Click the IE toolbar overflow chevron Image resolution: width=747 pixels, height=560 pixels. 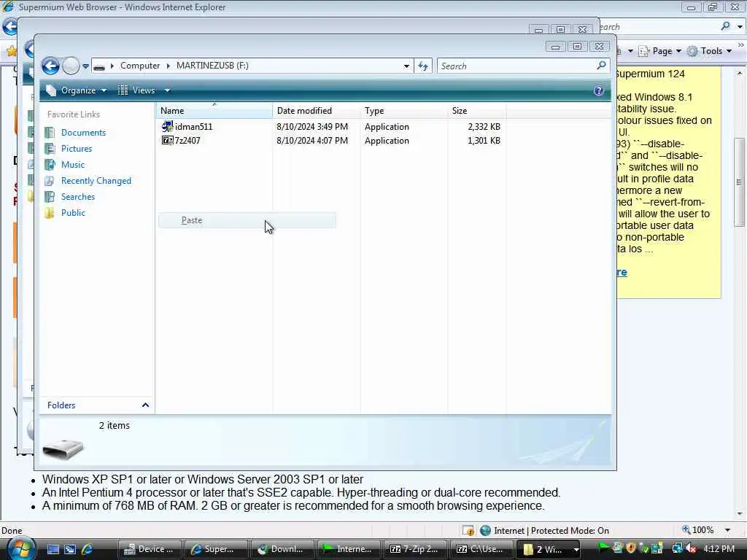(741, 44)
